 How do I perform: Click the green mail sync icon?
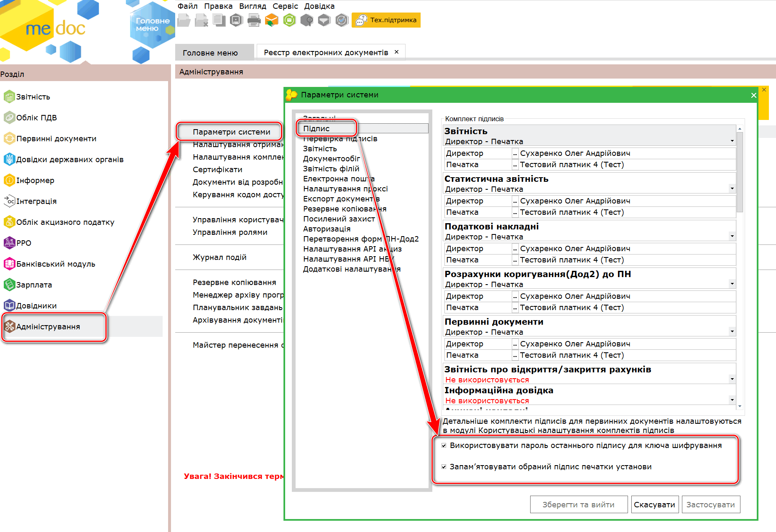[x=289, y=20]
